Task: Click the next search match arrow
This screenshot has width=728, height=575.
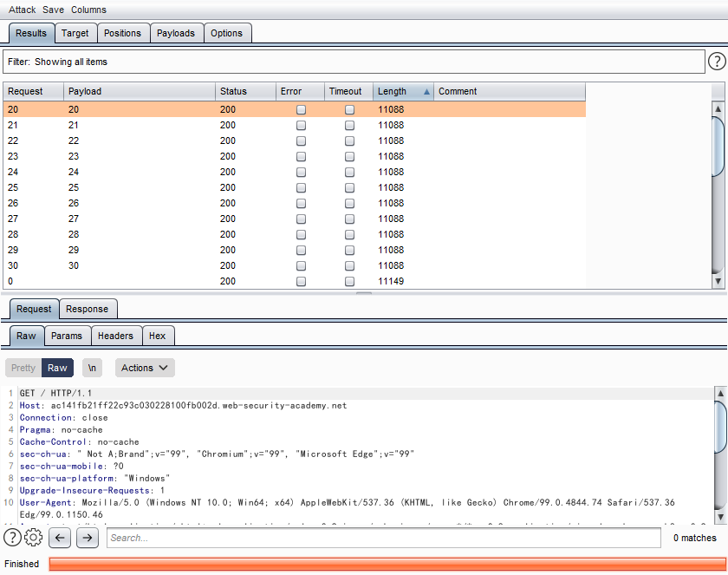Action: click(86, 538)
